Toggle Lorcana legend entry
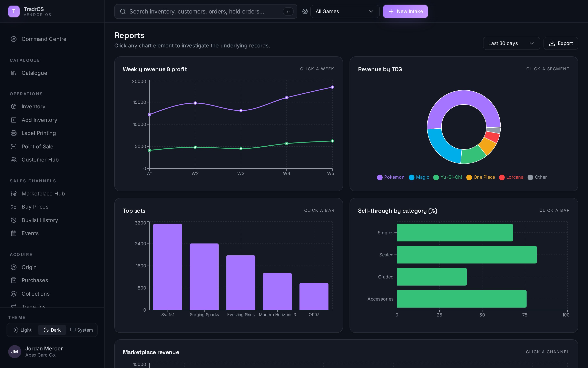Image resolution: width=588 pixels, height=368 pixels. point(511,177)
